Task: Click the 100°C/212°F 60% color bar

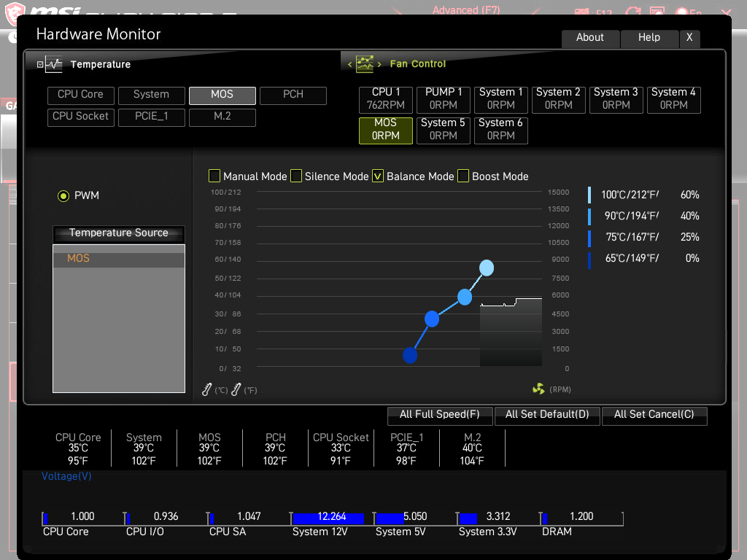Action: (589, 195)
